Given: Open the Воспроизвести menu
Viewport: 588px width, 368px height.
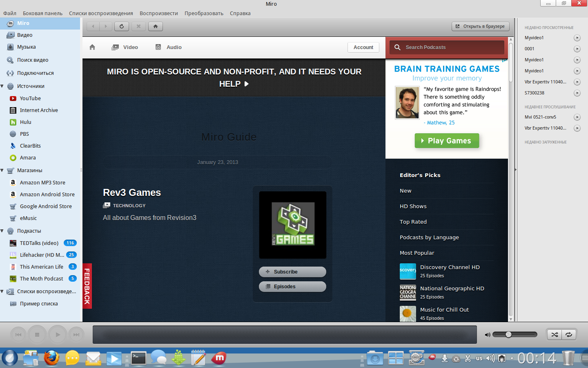Looking at the screenshot, I should 159,13.
